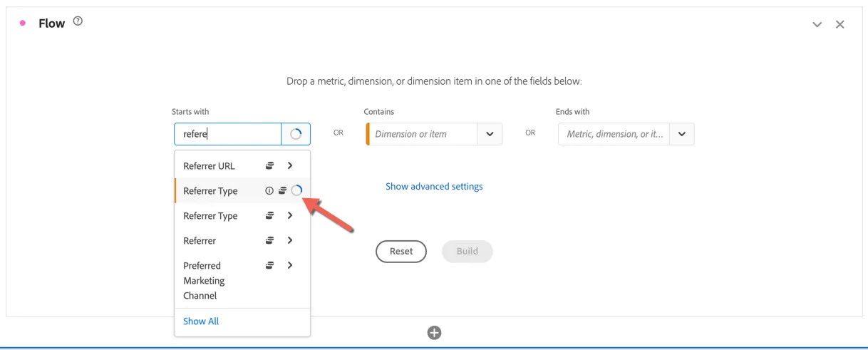Viewport: 868px width, 350px height.
Task: Expand the non-highlighted Referrer Type row chevron
Action: (x=290, y=215)
